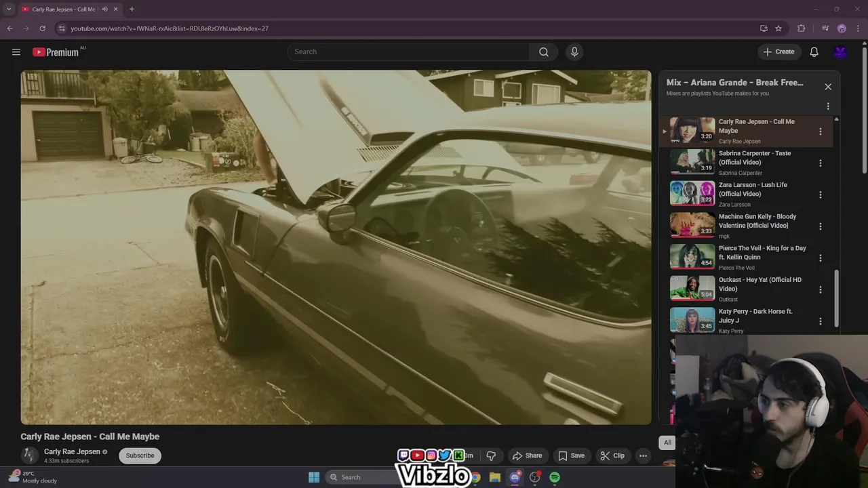
Task: Start voice search with microphone icon
Action: (x=574, y=52)
